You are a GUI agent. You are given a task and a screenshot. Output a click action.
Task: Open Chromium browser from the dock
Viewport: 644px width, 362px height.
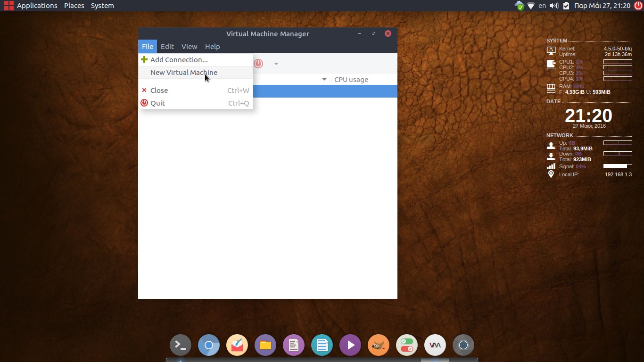(209, 346)
